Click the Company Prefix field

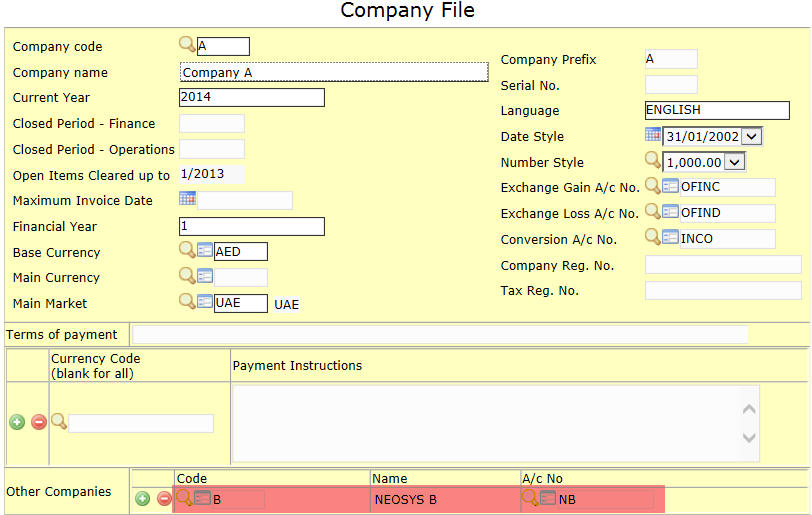click(x=671, y=59)
